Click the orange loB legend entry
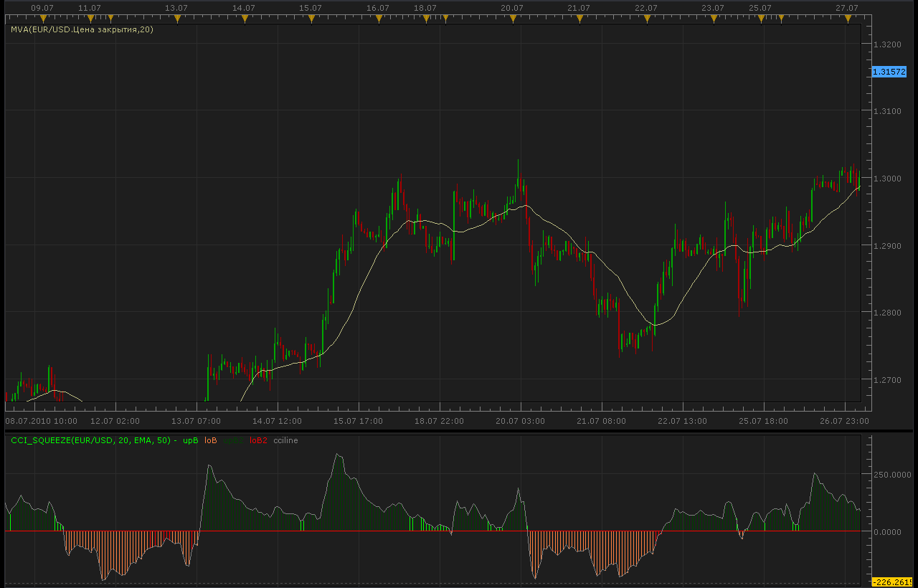Screen dimensions: 918x588 211,440
